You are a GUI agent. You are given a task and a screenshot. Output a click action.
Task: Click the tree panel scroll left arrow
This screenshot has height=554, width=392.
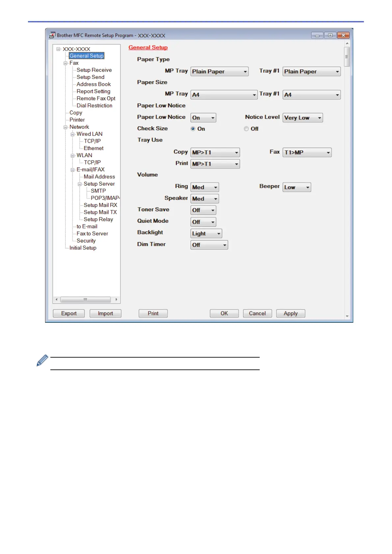pyautogui.click(x=57, y=300)
